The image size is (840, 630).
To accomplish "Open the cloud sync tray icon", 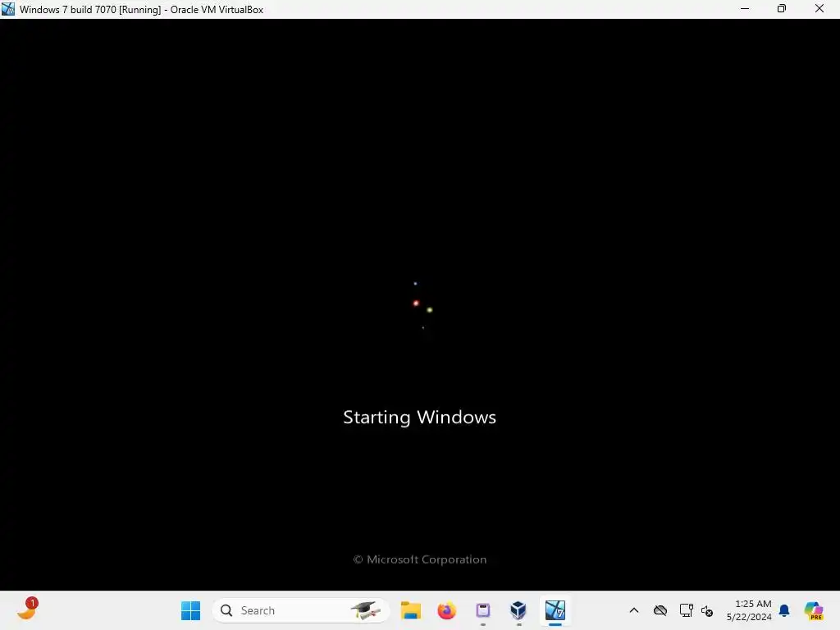I will point(660,610).
